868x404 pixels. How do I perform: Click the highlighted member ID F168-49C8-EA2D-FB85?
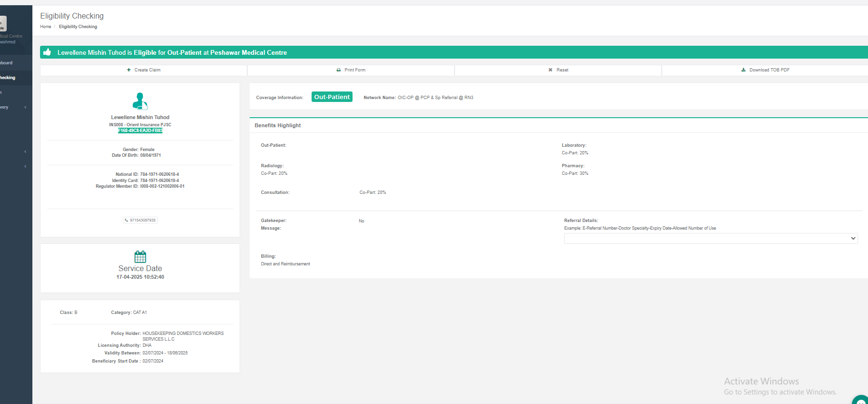[140, 131]
